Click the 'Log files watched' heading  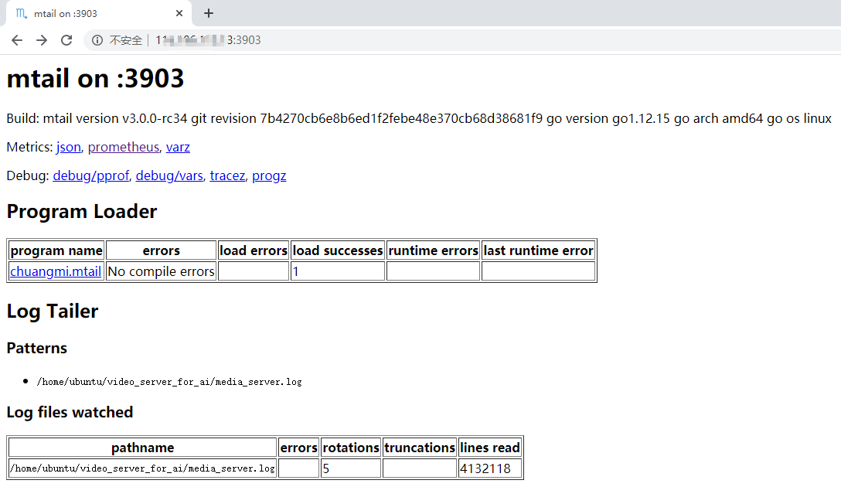70,412
